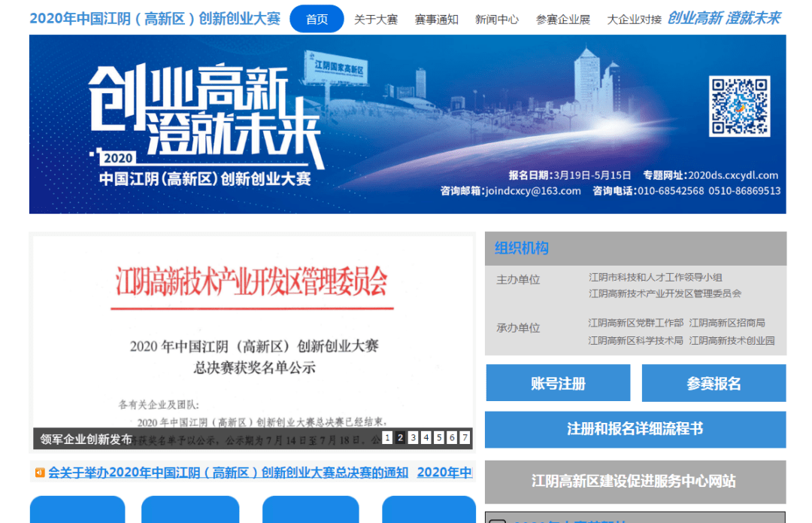812x523 pixels.
Task: Click 江阴市科技和人才工作领导小组 text
Action: click(655, 278)
